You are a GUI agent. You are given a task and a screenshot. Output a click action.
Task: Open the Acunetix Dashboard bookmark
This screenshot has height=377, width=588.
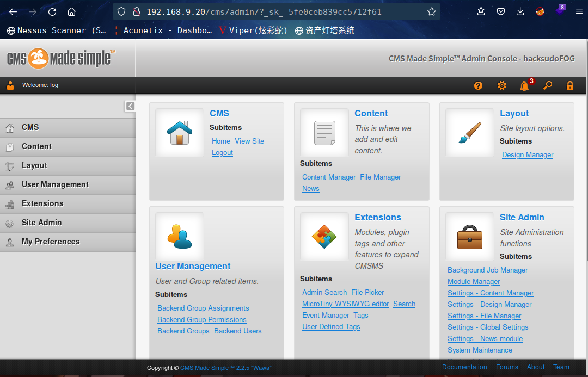[x=162, y=30]
